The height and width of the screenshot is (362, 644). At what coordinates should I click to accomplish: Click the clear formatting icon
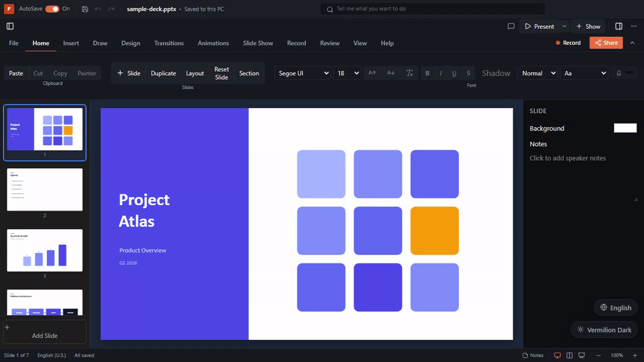click(x=409, y=73)
